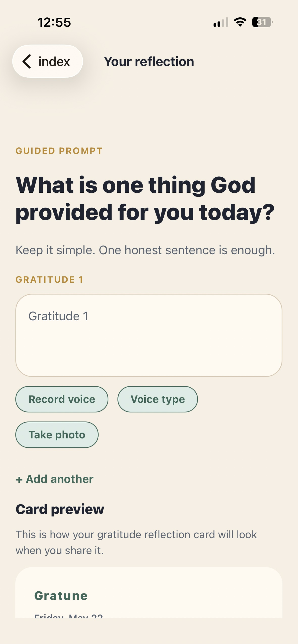This screenshot has height=644, width=298.
Task: Tap the guided prompt question headline
Action: tap(145, 199)
